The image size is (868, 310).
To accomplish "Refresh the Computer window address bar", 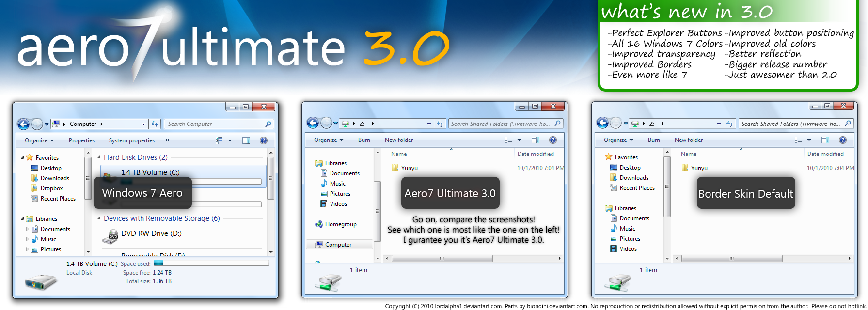I will pos(155,124).
